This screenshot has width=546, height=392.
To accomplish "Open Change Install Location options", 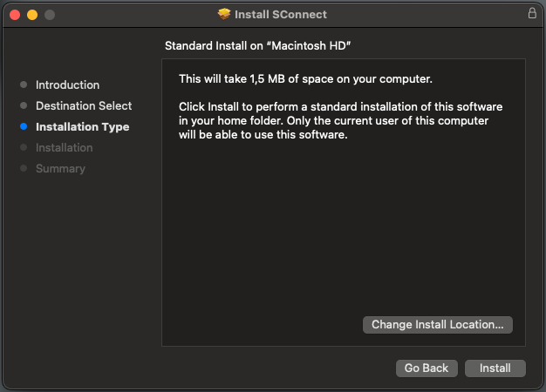I will 438,325.
